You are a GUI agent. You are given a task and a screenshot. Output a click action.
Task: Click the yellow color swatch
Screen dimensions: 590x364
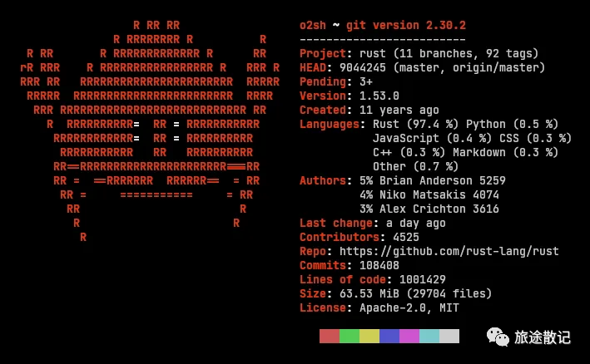(369, 337)
